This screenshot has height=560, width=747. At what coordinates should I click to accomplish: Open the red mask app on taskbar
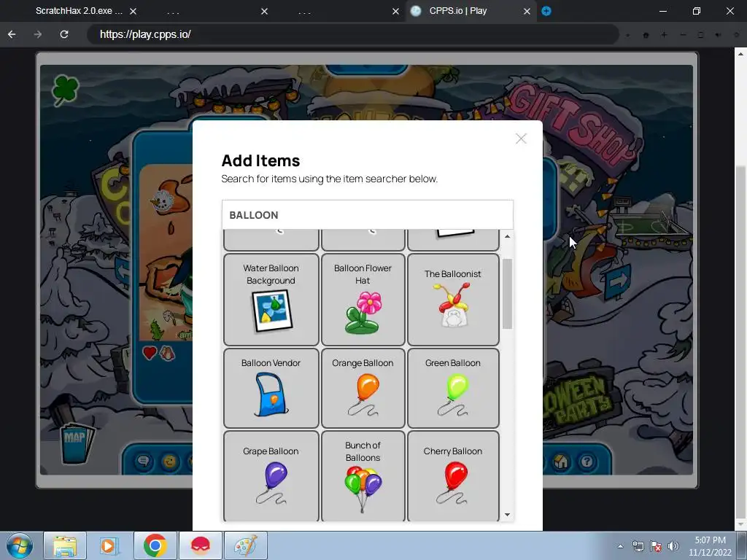click(x=200, y=545)
